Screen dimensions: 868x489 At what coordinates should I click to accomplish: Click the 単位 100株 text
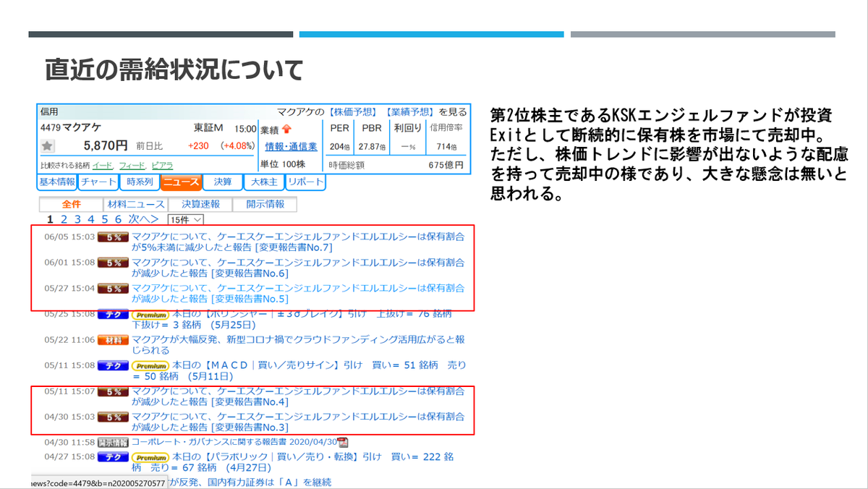(282, 165)
